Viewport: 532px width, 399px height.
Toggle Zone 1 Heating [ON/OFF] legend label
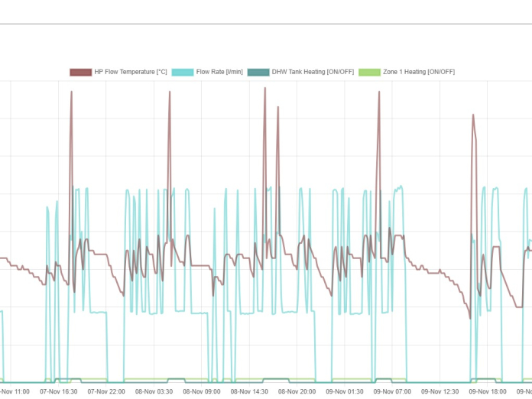coord(418,72)
